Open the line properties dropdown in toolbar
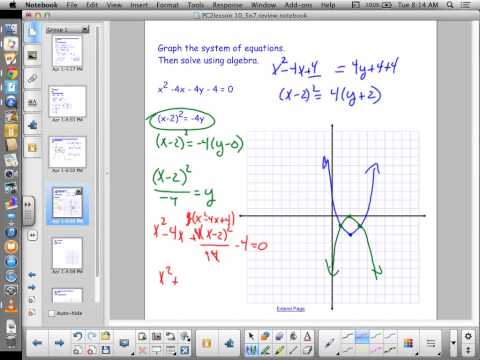The height and width of the screenshot is (360, 480). click(x=431, y=343)
